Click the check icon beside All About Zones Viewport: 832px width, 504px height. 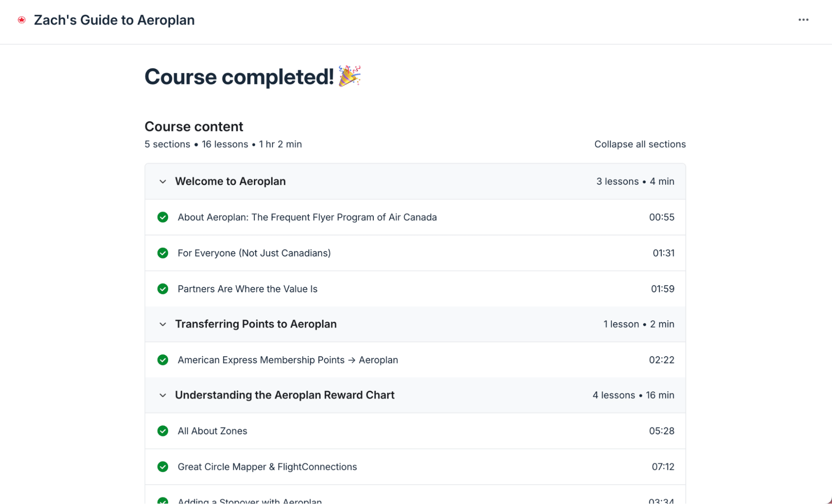163,431
